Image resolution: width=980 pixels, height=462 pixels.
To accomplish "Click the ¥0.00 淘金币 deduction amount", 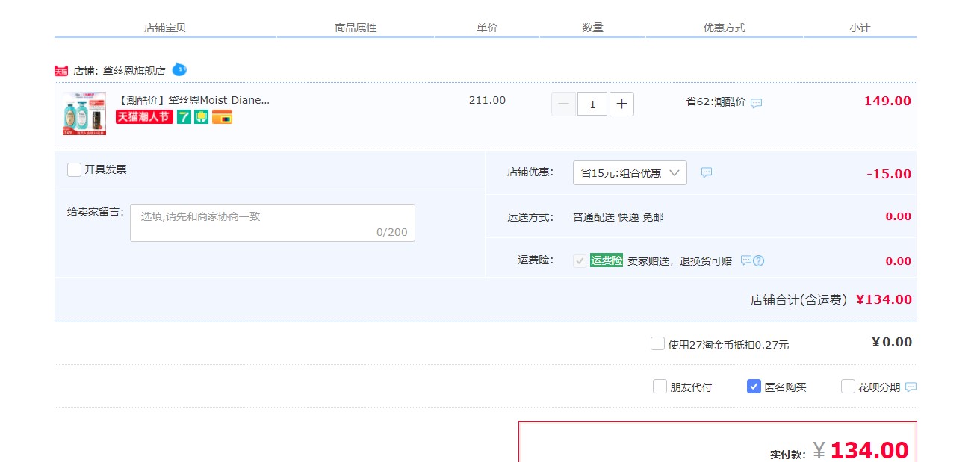I will coord(892,342).
